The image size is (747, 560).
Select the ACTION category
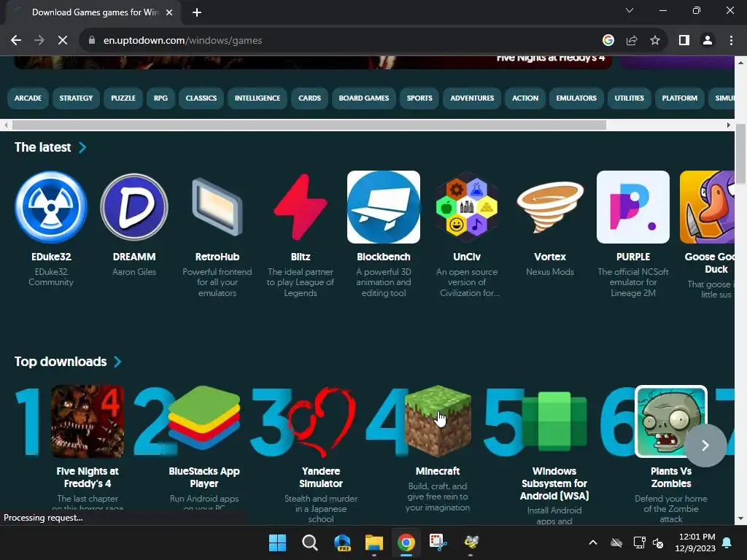point(525,98)
